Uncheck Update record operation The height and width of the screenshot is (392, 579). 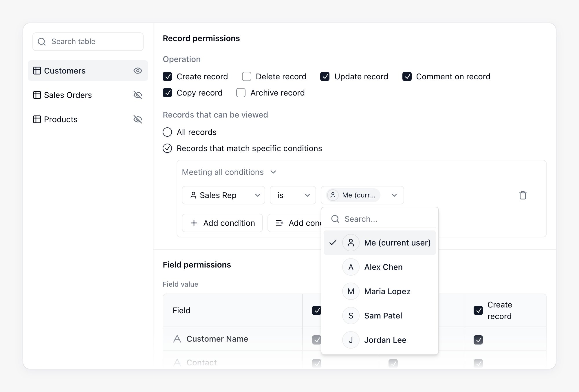tap(325, 76)
